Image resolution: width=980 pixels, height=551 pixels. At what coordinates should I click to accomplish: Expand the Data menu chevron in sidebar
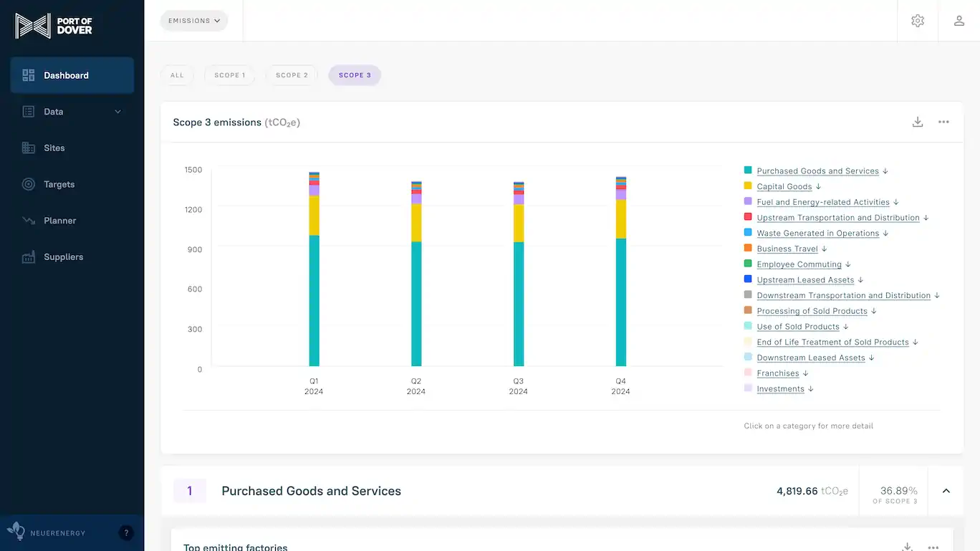(118, 112)
